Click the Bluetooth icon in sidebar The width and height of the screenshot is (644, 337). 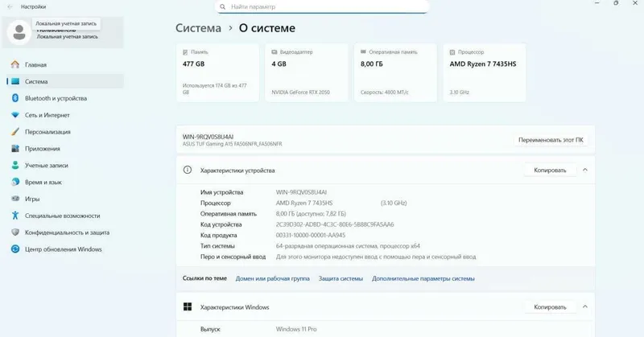(x=15, y=98)
